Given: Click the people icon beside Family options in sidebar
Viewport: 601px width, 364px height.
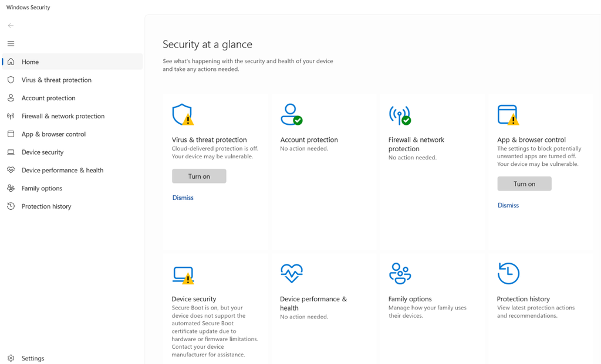Looking at the screenshot, I should pyautogui.click(x=11, y=188).
